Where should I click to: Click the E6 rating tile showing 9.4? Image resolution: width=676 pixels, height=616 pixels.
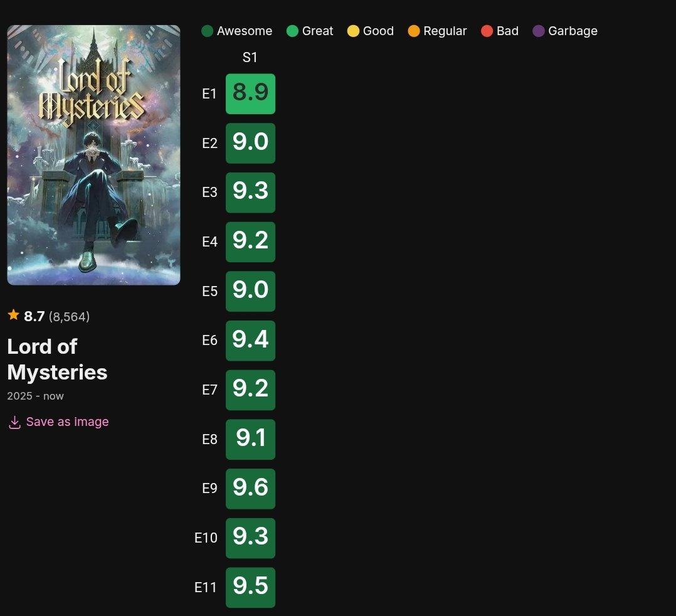coord(250,341)
